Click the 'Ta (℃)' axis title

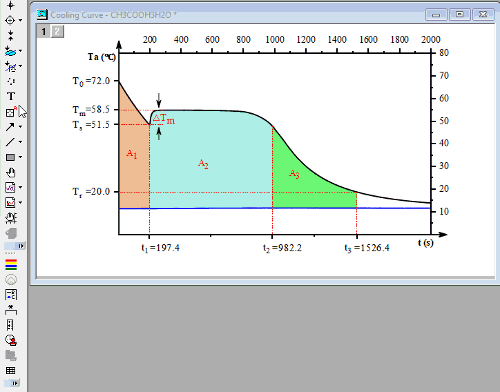tap(102, 57)
